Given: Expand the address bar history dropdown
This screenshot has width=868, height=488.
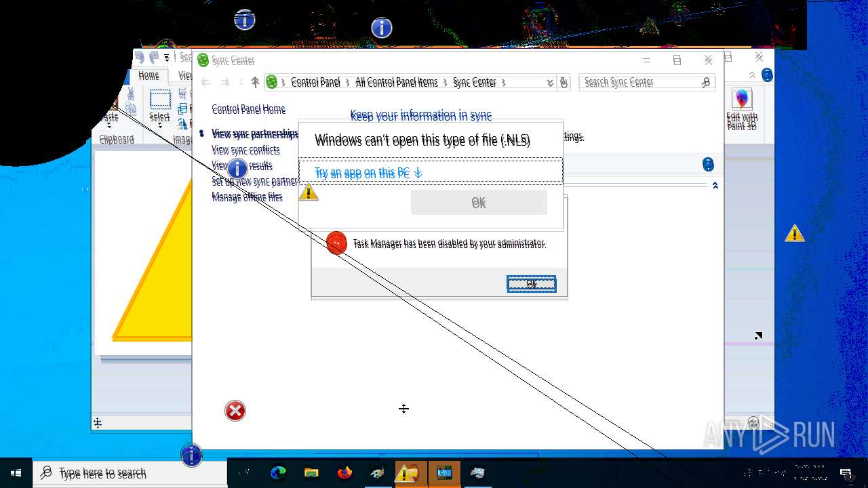Looking at the screenshot, I should 550,83.
